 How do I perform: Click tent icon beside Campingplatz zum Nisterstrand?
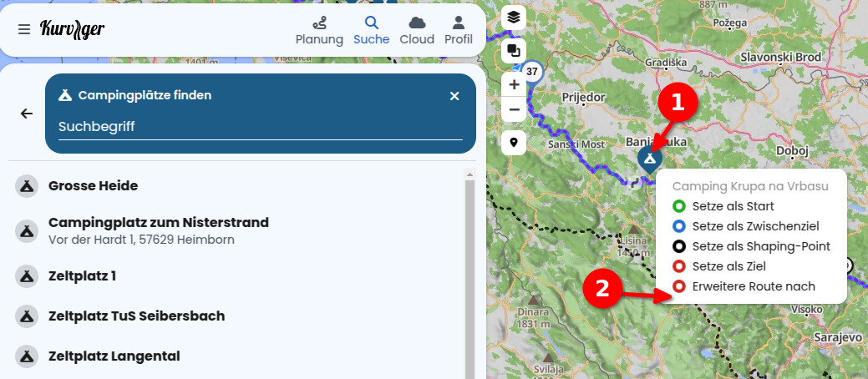click(x=26, y=230)
